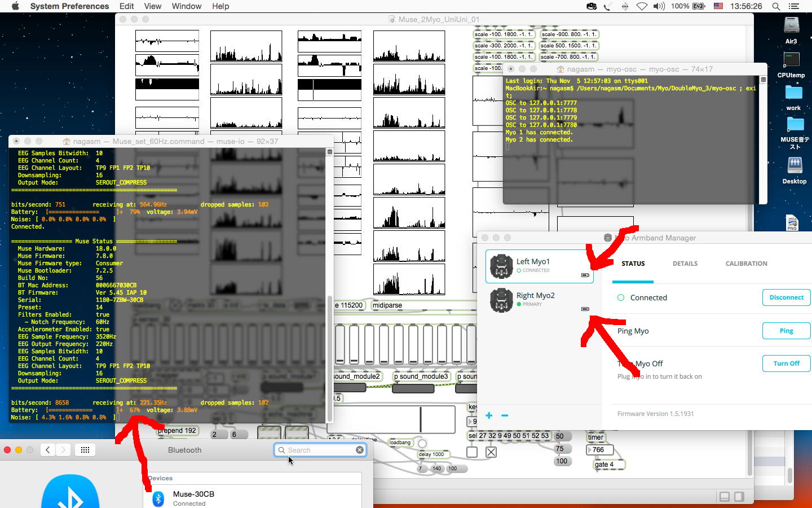The image size is (812, 508).
Task: Open the System Preferences application menu
Action: (69, 6)
